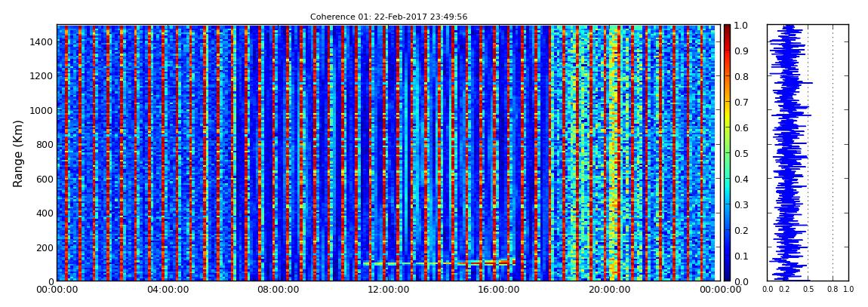Click the 0.9 colorbar tick label
This screenshot has width=868, height=307.
pos(743,51)
